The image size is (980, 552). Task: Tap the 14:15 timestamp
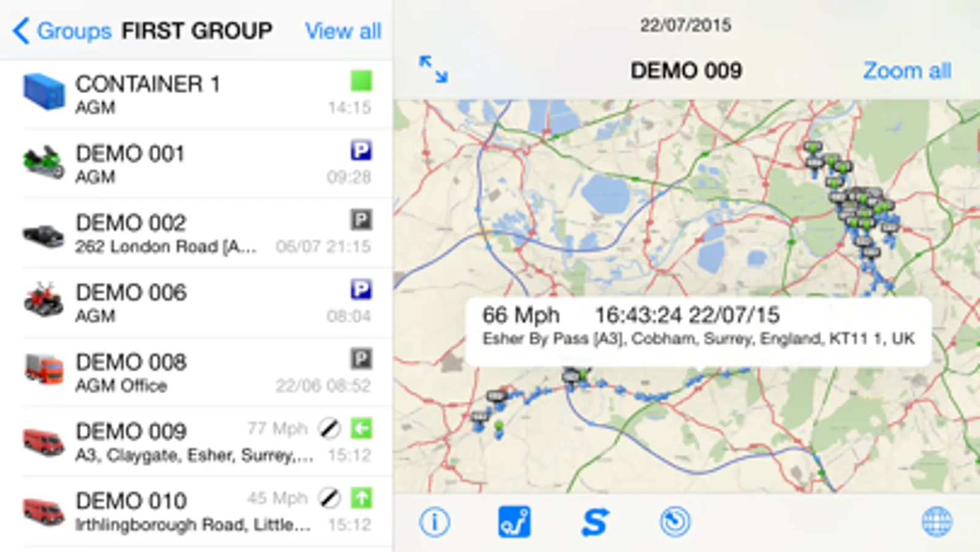349,108
